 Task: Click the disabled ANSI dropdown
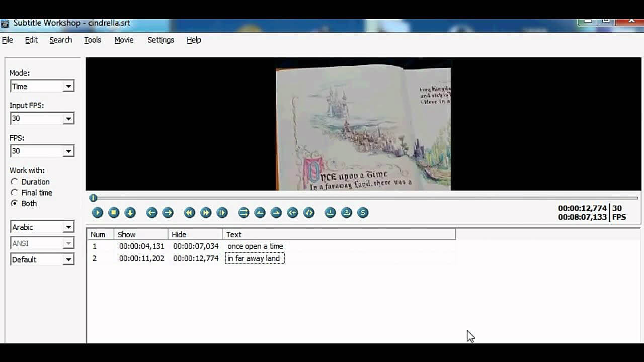[42, 243]
